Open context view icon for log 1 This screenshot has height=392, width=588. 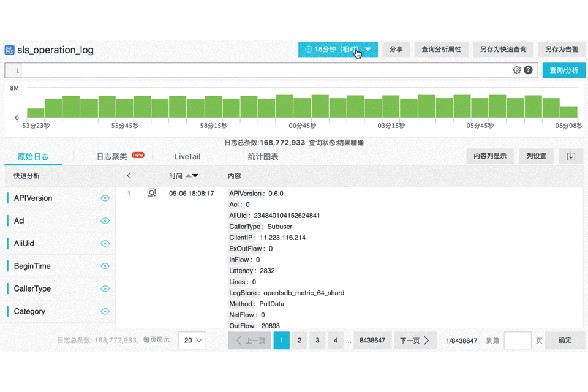click(151, 193)
